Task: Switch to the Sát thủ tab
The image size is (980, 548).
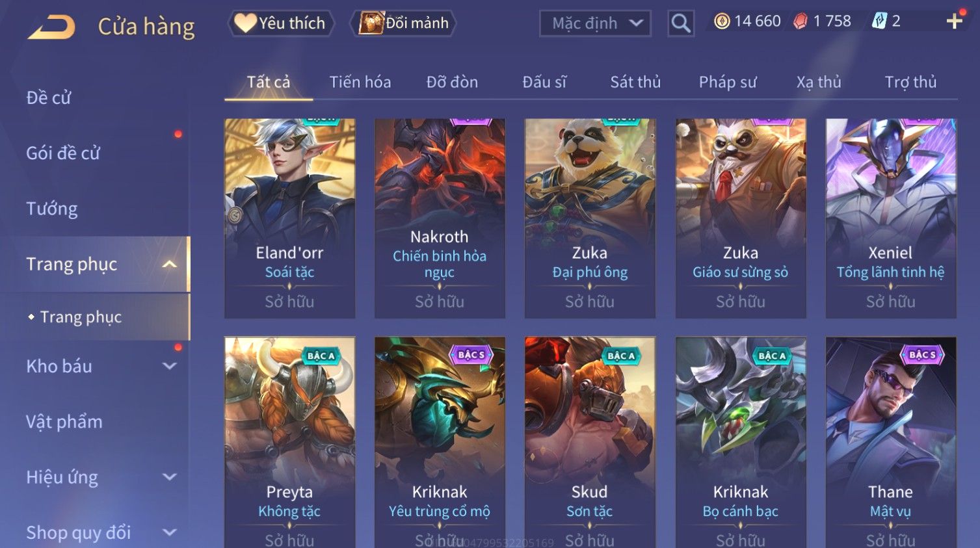Action: pyautogui.click(x=635, y=82)
